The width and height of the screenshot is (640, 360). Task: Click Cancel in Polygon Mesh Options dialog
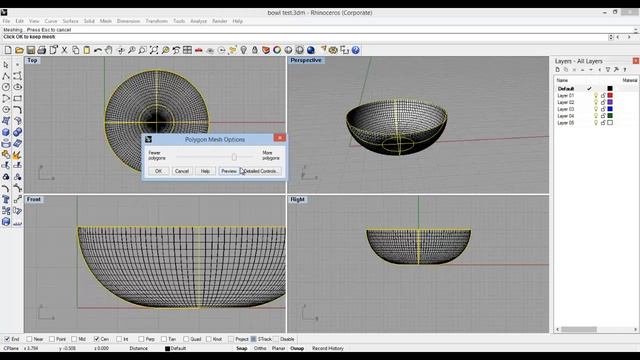[x=182, y=171]
